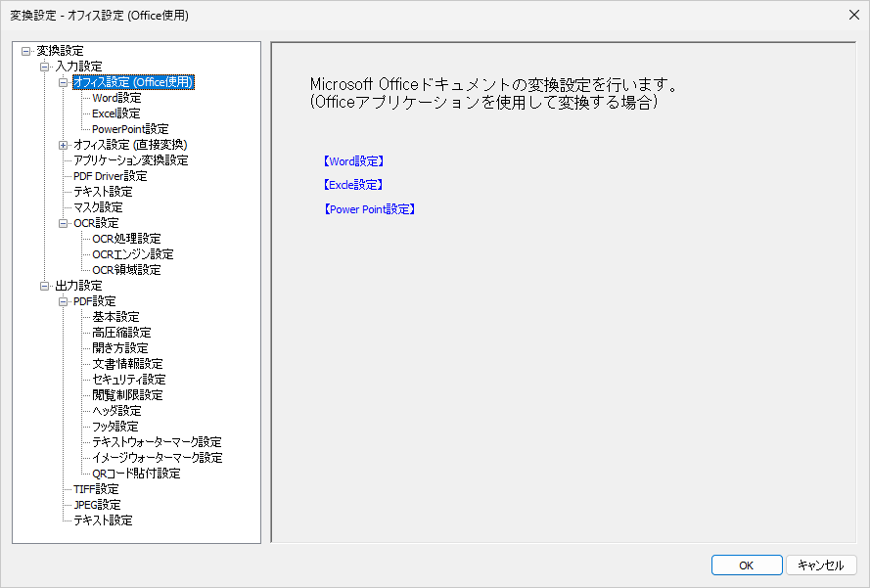Close the 変換設定 dialog window
870x588 pixels.
(854, 15)
